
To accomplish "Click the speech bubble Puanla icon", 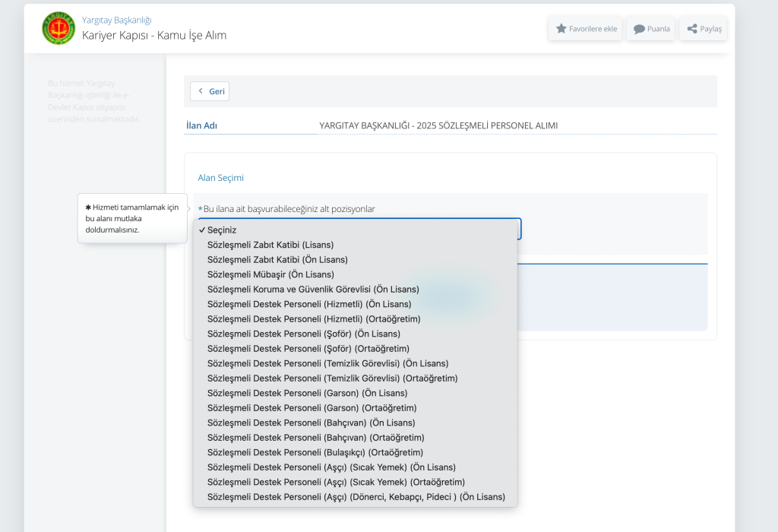I will (x=639, y=29).
